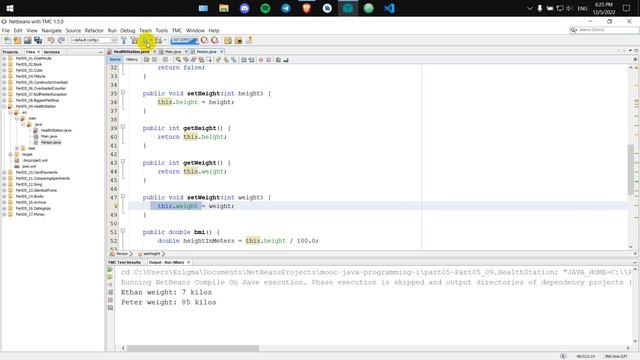Select Part05_12.Song in the Files tree

29,184
